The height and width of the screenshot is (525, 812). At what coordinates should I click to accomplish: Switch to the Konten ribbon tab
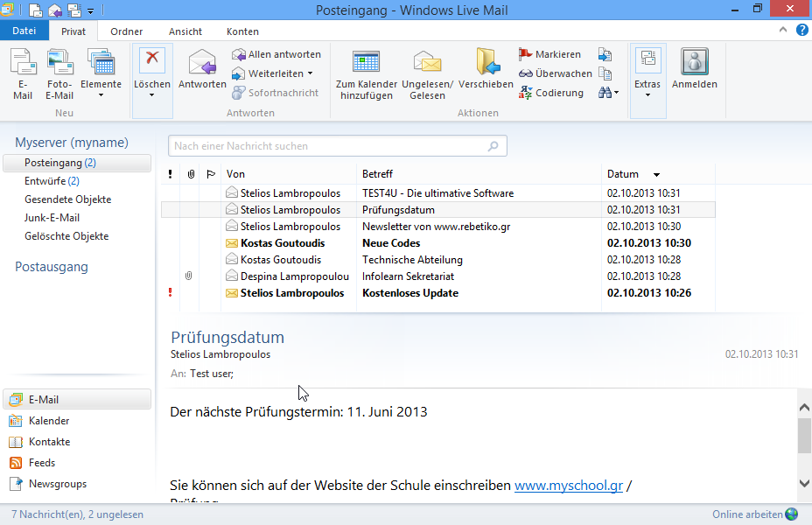[242, 31]
